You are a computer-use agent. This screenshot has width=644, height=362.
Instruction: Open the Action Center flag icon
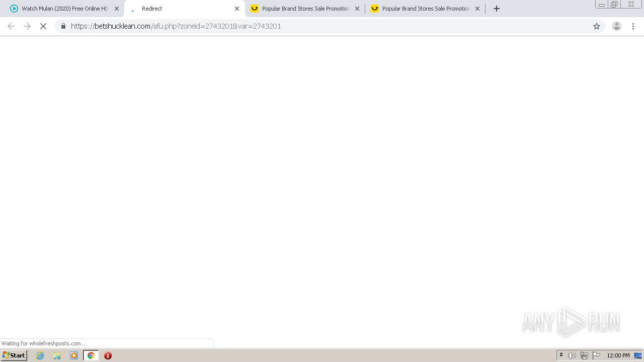pos(596,355)
